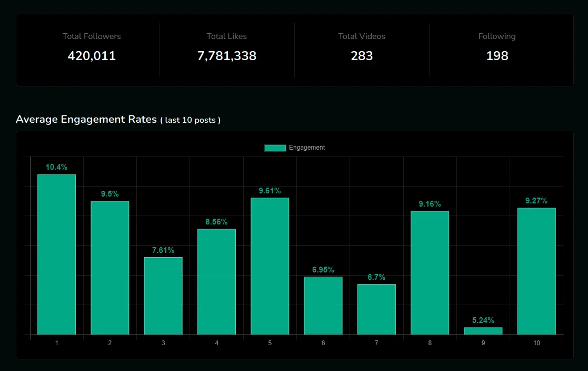Toggle the Engagement legend label

point(307,148)
